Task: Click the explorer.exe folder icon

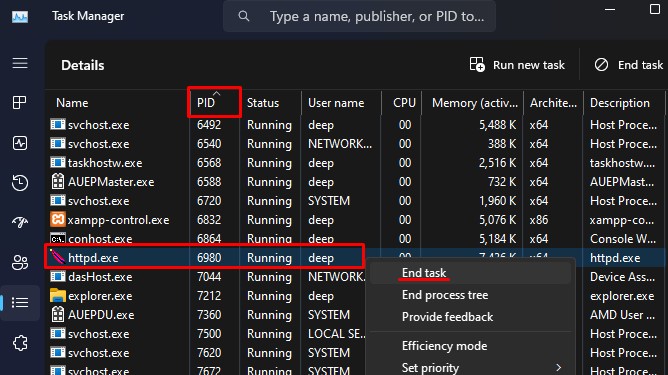Action: (58, 295)
